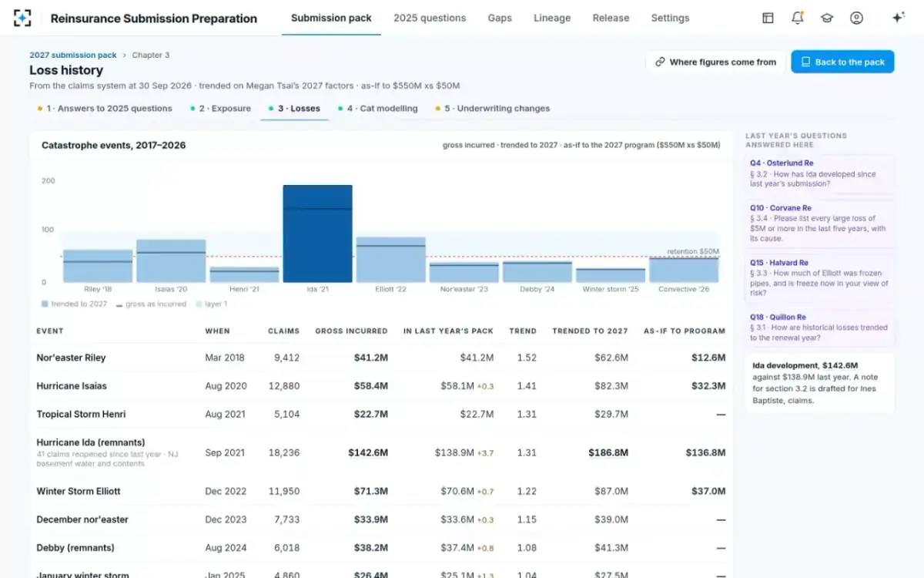
Task: Click Back to the pack button
Action: coord(842,62)
